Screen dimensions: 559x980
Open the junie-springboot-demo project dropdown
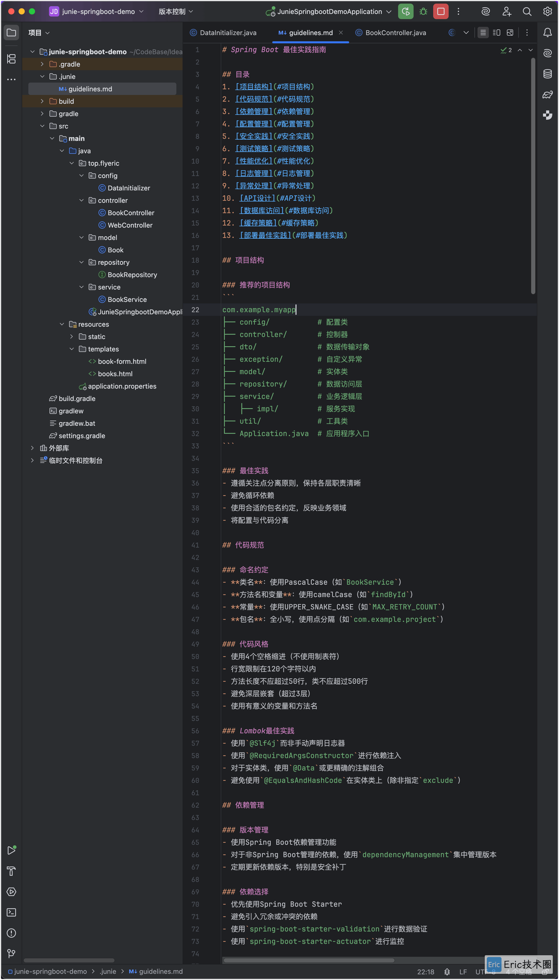(x=96, y=12)
